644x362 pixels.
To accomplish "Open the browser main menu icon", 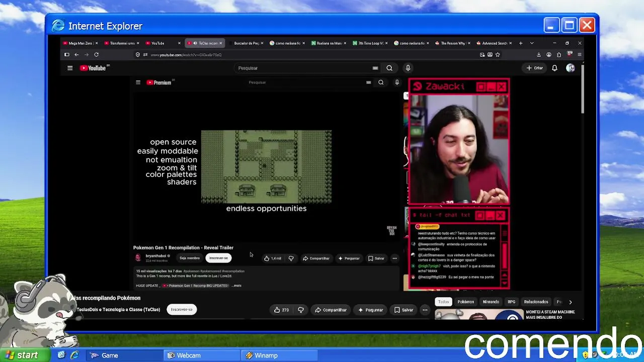I will 580,55.
